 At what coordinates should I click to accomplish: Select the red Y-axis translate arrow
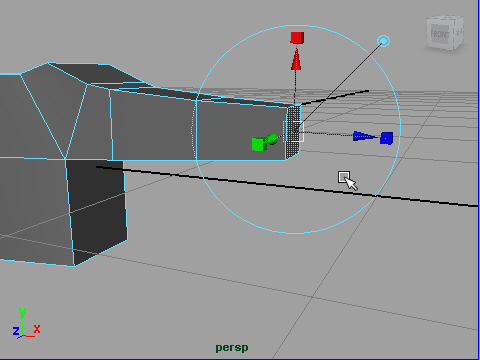(296, 59)
